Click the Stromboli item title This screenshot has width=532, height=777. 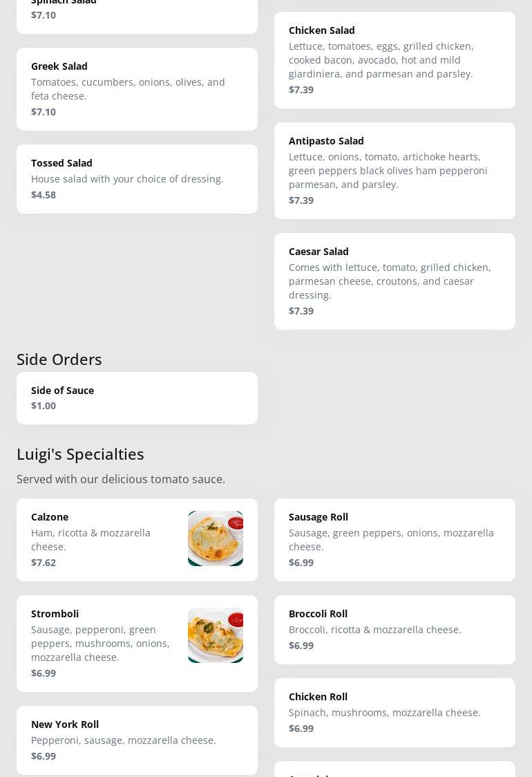(55, 614)
